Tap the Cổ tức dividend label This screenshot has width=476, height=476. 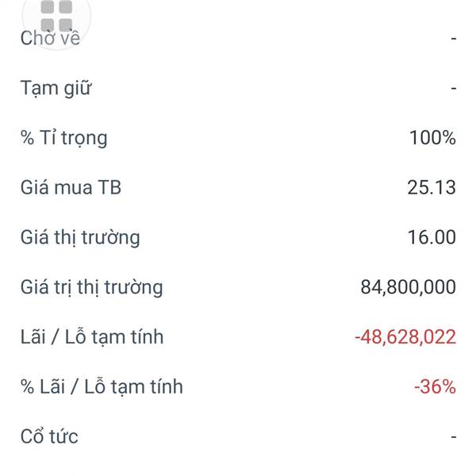tap(49, 436)
